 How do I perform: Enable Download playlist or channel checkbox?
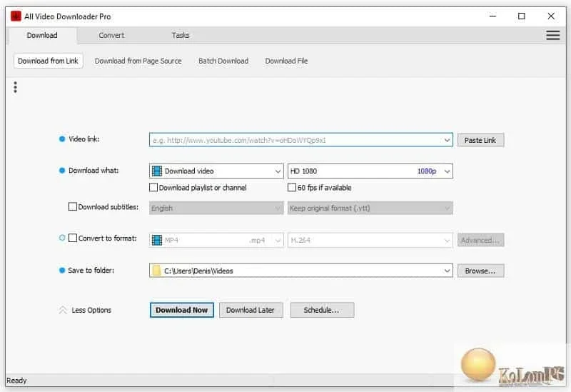click(153, 187)
